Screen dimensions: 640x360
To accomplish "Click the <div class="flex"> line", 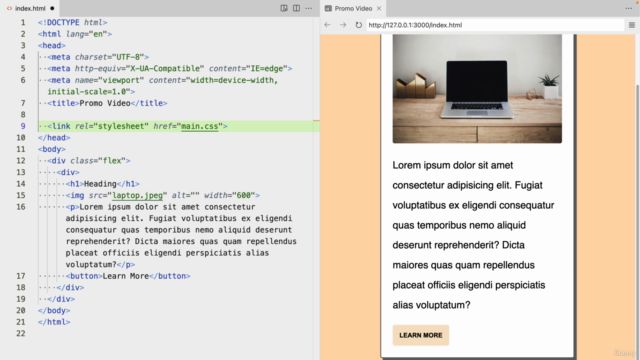I will click(x=89, y=160).
